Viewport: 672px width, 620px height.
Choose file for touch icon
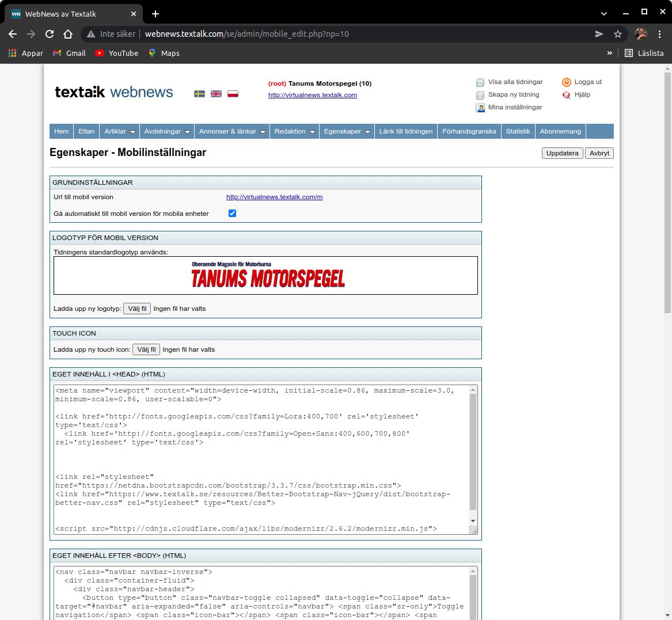(146, 349)
